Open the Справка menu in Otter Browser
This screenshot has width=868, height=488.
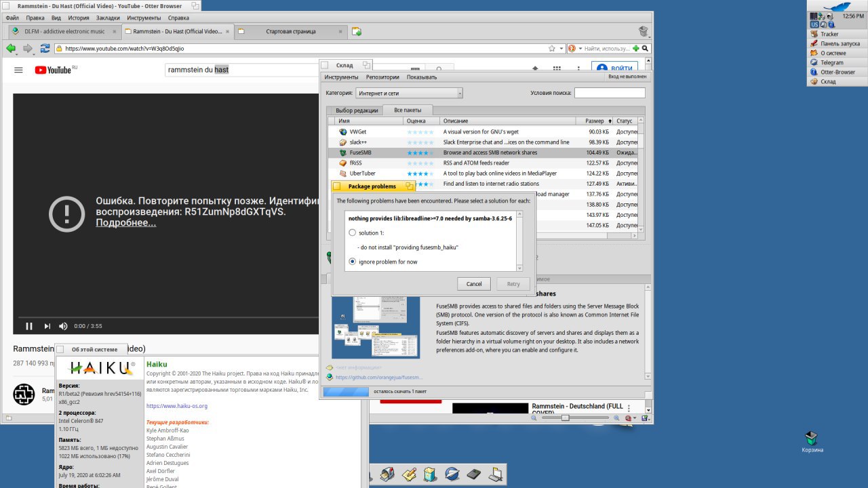178,18
